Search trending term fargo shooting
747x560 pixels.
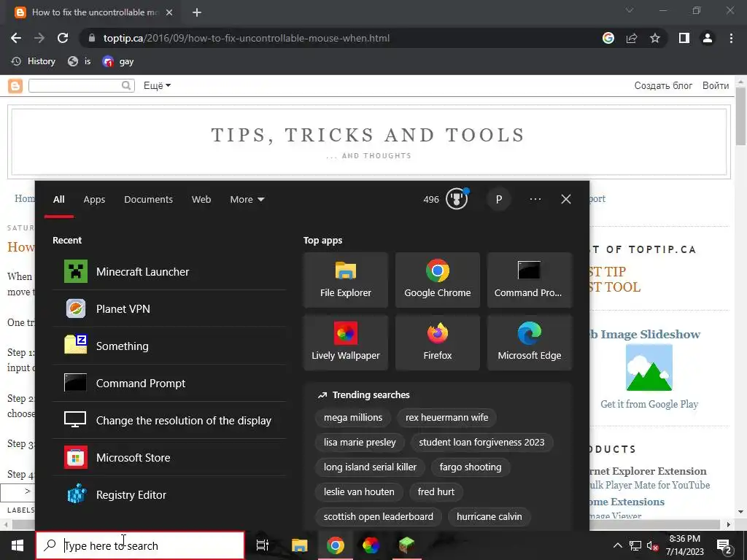pos(471,467)
